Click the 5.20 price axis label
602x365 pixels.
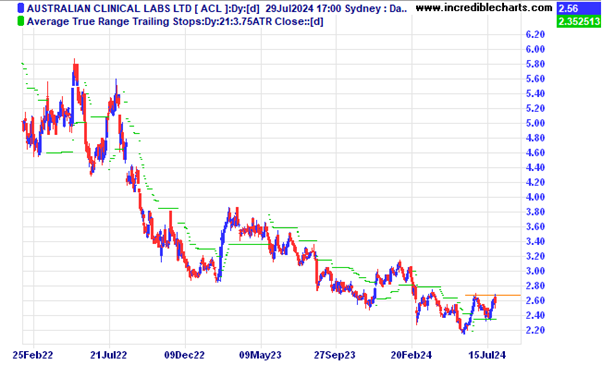click(535, 108)
